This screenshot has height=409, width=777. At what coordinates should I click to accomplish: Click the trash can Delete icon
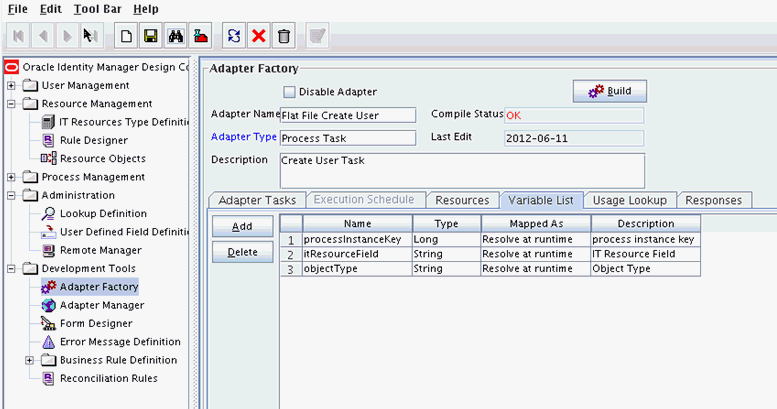[x=283, y=36]
